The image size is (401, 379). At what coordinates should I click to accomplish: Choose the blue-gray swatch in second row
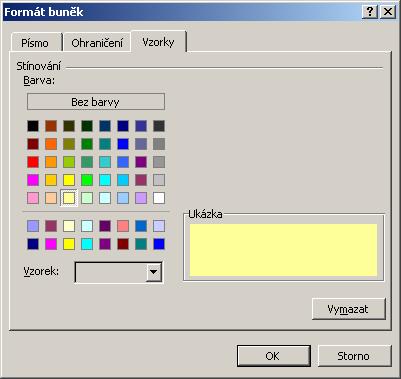pyautogui.click(x=141, y=144)
